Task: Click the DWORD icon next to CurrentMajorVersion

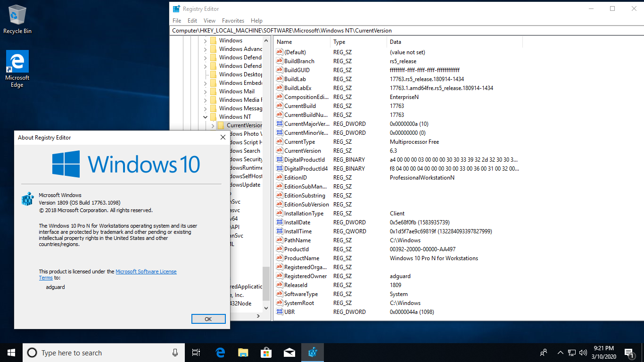Action: point(279,124)
